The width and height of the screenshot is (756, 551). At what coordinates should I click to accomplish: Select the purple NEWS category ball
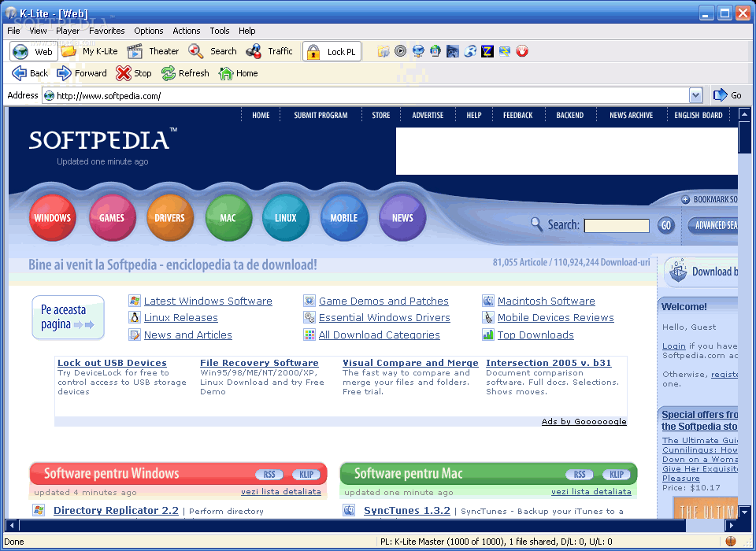click(402, 218)
